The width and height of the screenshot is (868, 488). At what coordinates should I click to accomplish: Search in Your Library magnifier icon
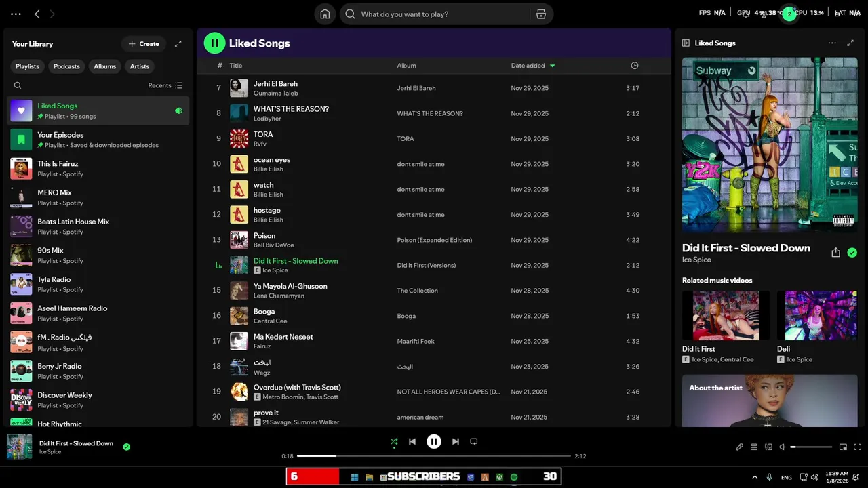point(18,85)
